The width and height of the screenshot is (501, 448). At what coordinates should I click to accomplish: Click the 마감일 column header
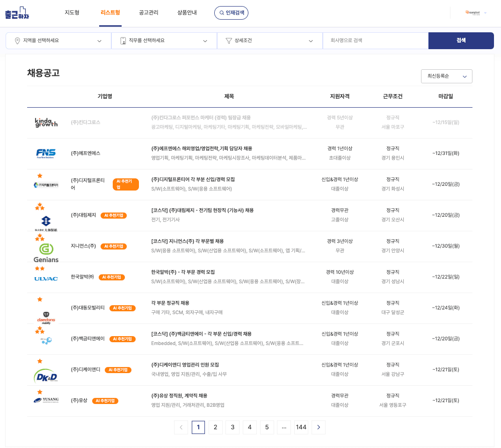coord(446,96)
